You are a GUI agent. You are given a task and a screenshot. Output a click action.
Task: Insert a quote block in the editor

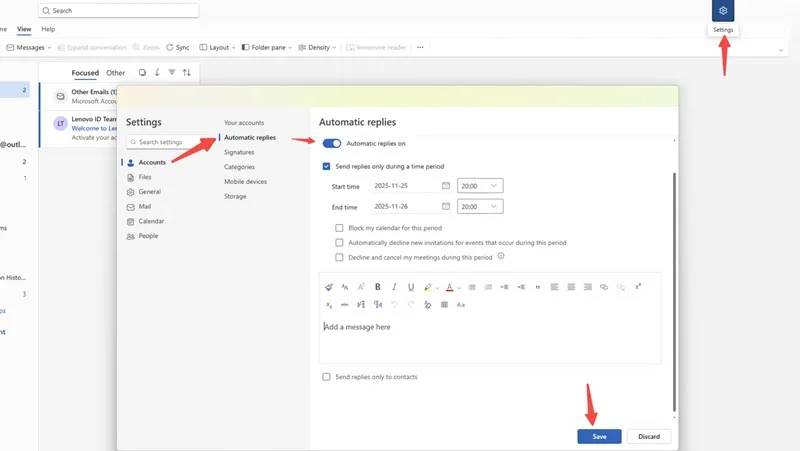pos(537,287)
